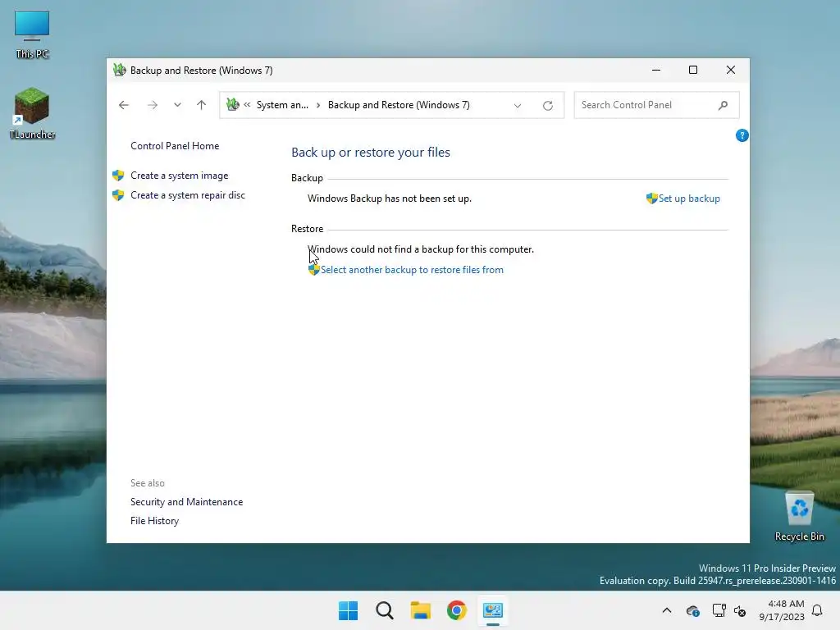
Task: Refresh the Backup and Restore page
Action: point(547,106)
